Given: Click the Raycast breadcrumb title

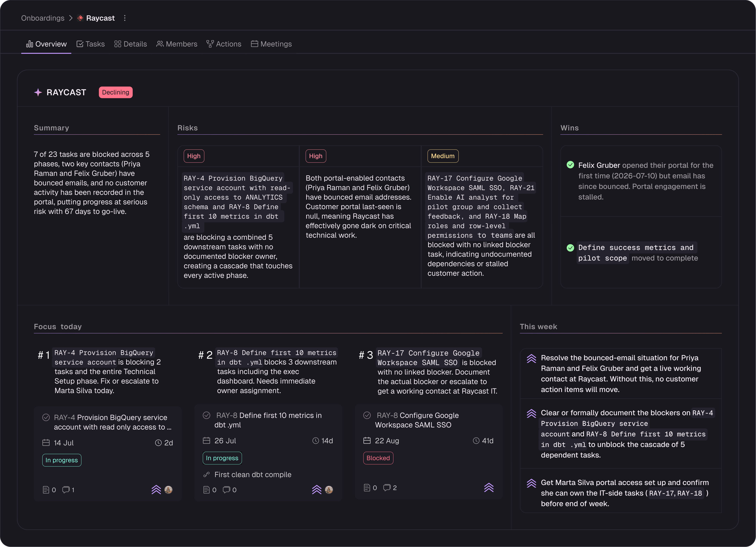Looking at the screenshot, I should (x=100, y=18).
